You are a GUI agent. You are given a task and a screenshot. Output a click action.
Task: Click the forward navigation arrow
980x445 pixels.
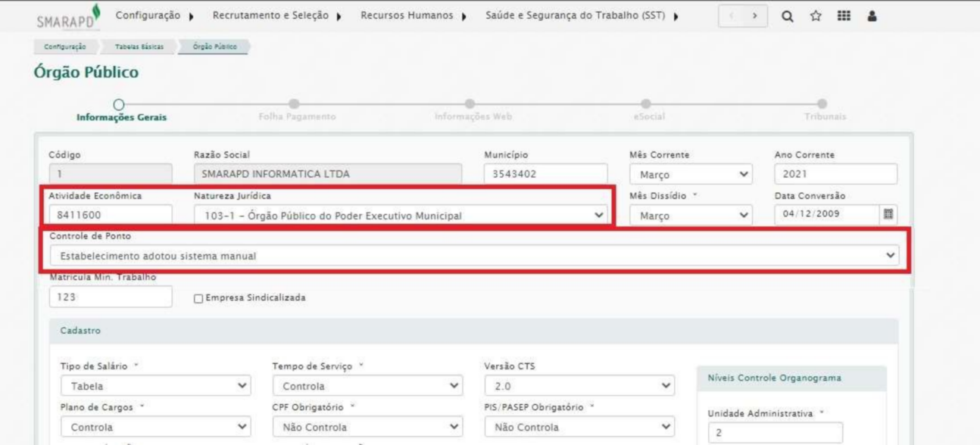[x=754, y=17]
